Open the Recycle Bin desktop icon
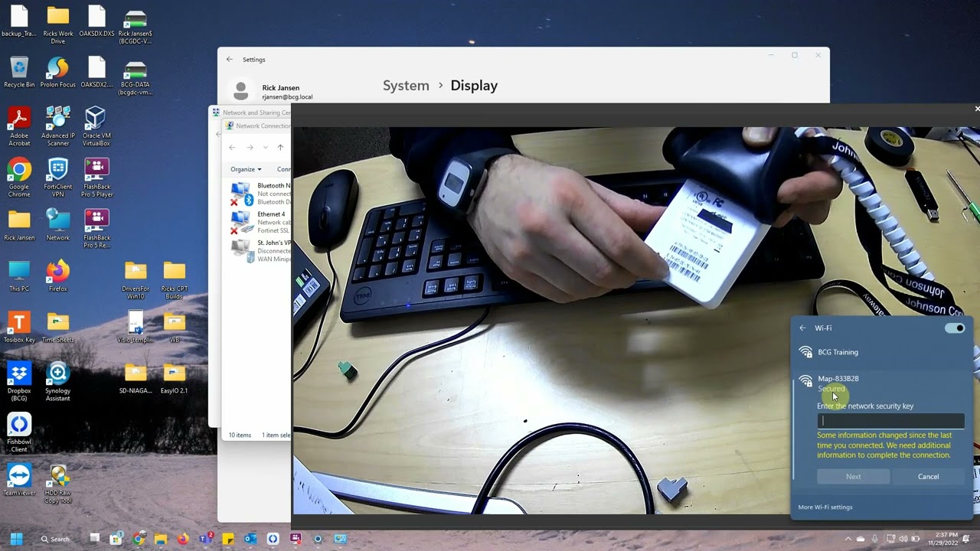The height and width of the screenshot is (551, 980). pos(19,73)
